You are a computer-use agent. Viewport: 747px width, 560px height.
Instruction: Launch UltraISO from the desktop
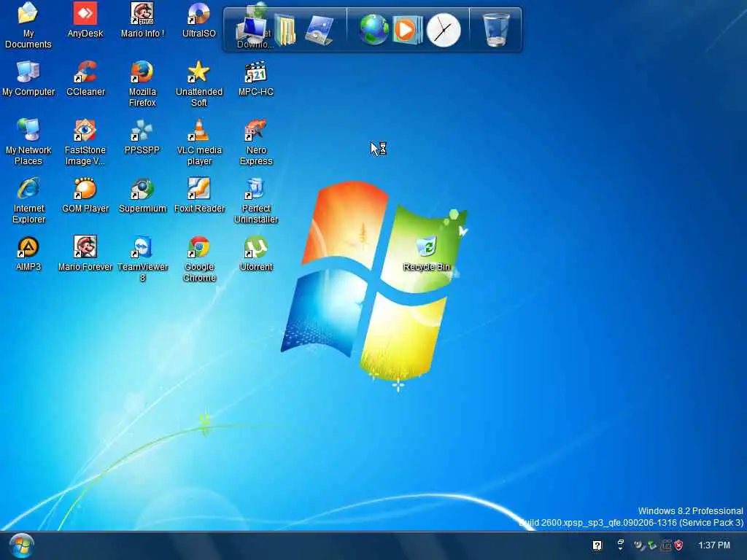[x=198, y=20]
